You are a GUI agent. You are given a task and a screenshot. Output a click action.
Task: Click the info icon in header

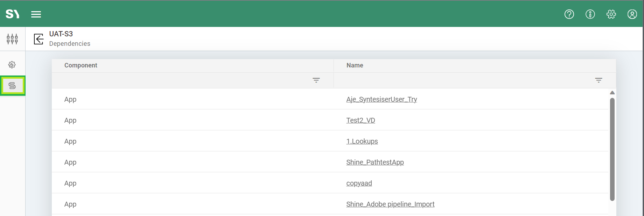590,14
